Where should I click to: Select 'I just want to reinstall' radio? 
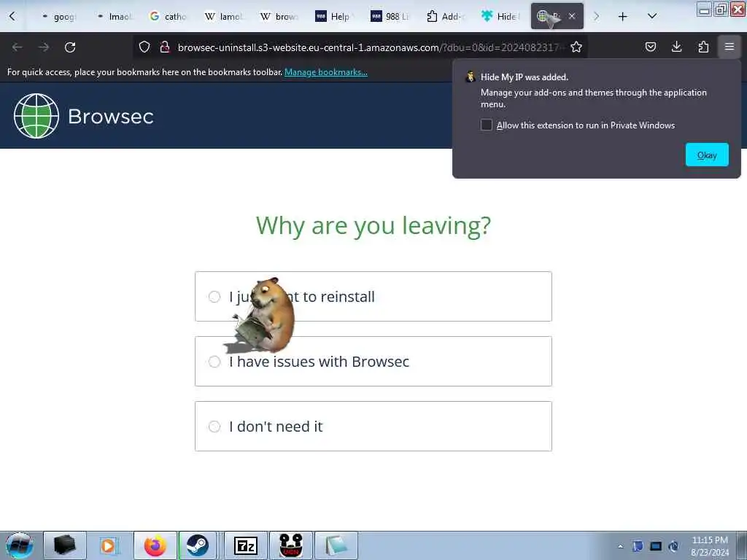(x=214, y=297)
